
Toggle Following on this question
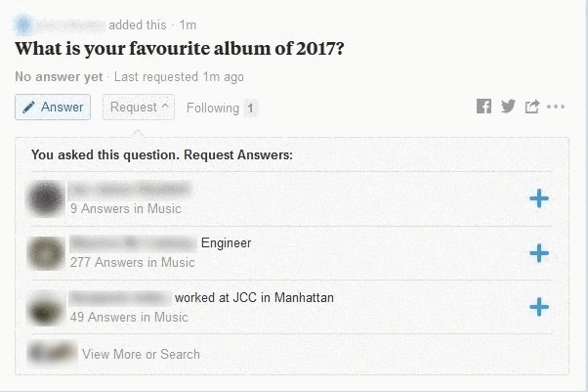[x=213, y=109]
